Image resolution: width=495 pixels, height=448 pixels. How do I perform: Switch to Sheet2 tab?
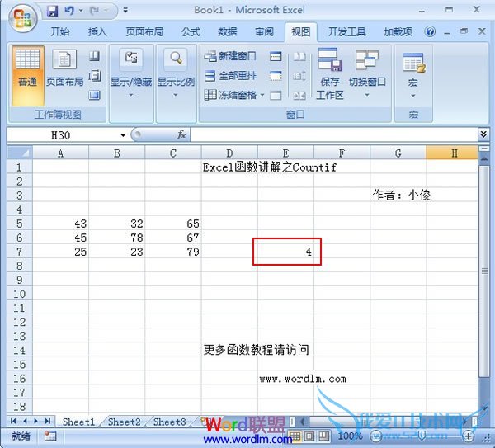[124, 422]
